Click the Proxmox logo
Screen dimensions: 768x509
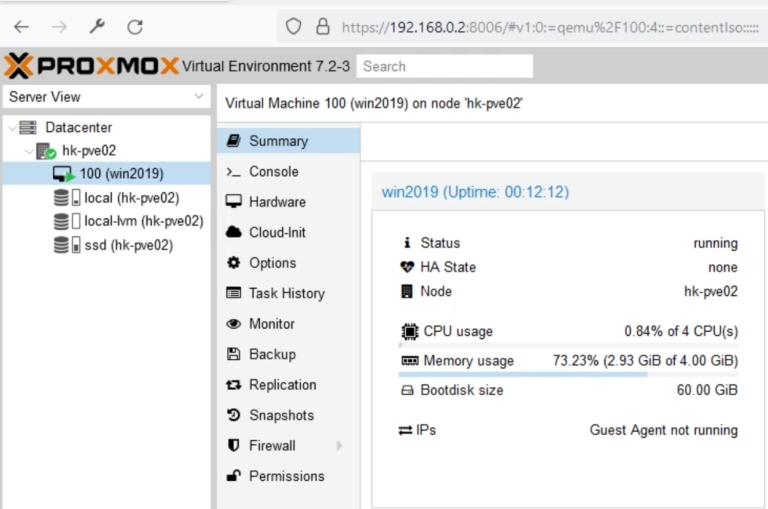coord(91,67)
